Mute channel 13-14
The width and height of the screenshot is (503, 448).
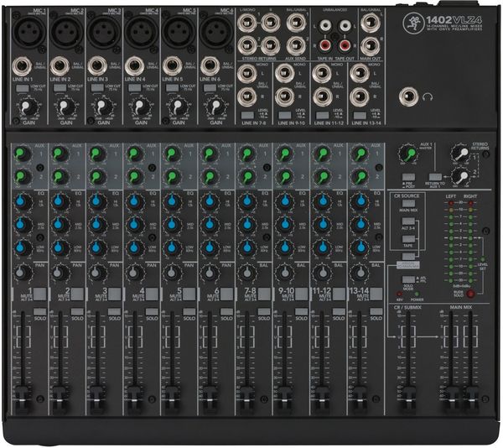point(376,294)
